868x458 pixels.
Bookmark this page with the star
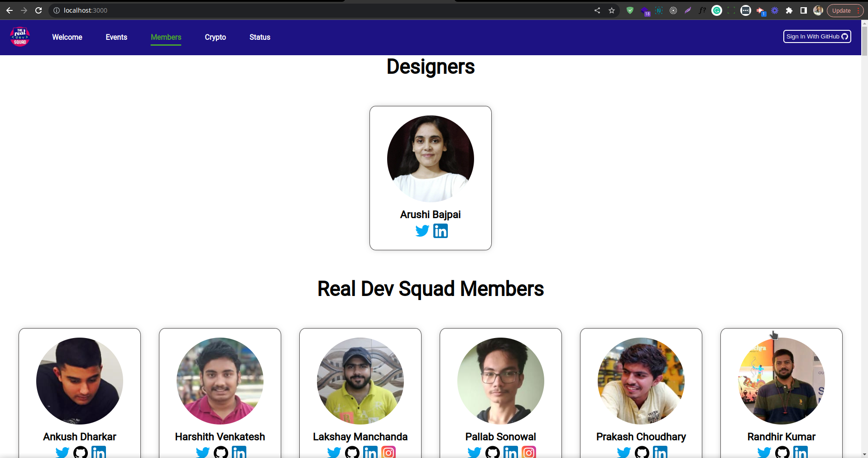click(612, 10)
